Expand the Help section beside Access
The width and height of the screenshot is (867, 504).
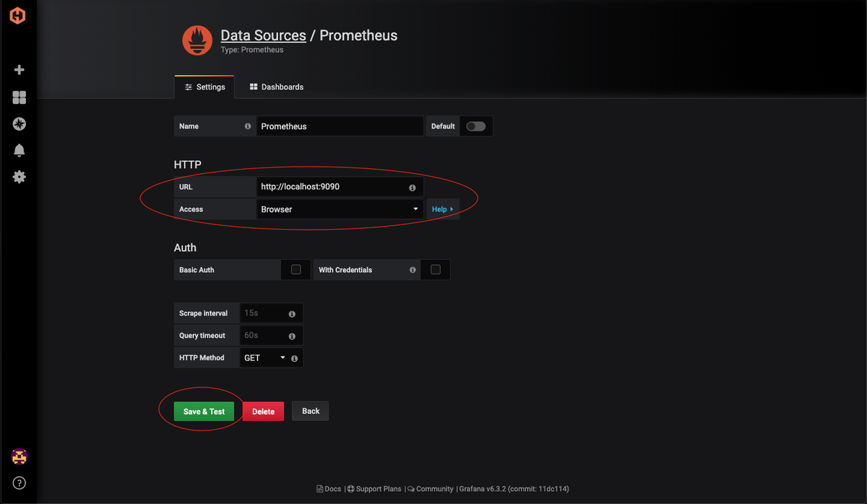[442, 209]
